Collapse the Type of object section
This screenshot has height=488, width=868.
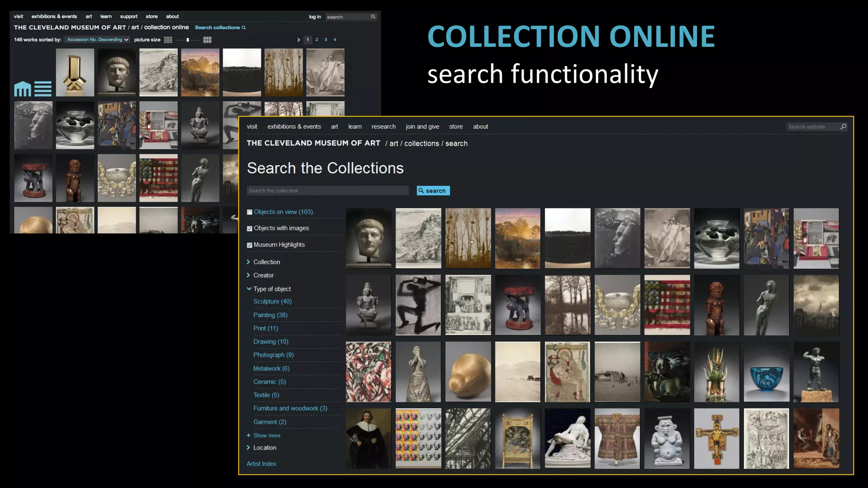[x=249, y=289]
